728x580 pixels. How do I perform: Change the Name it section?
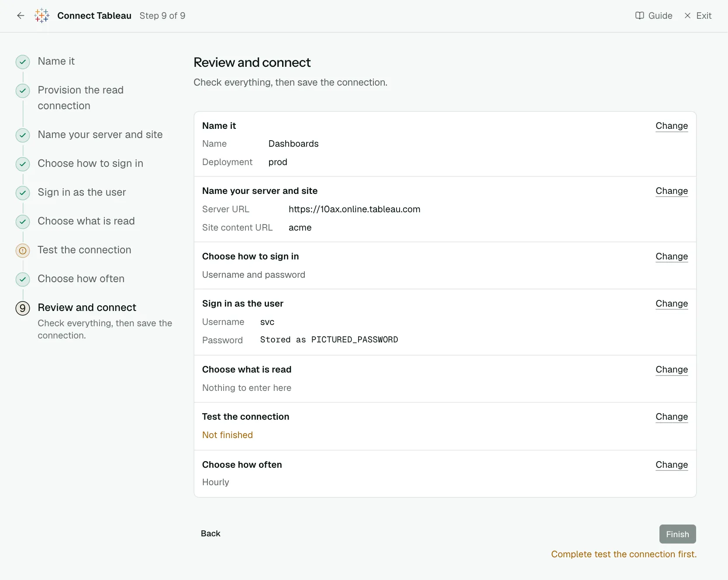672,126
